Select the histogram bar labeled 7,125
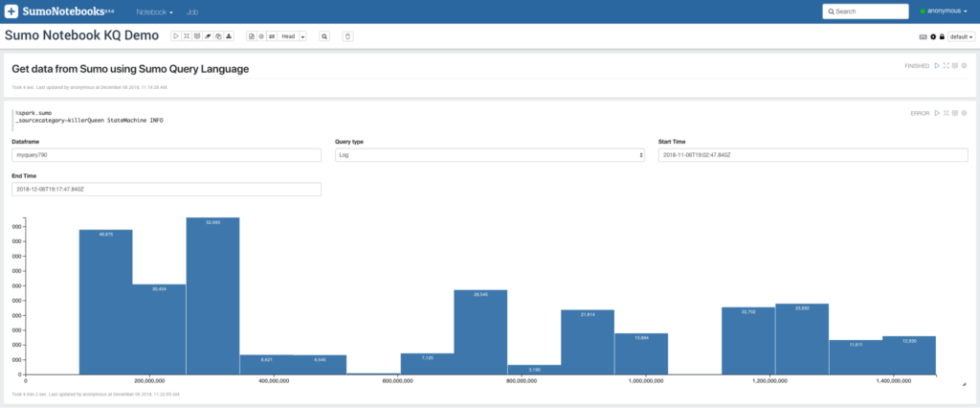 428,364
